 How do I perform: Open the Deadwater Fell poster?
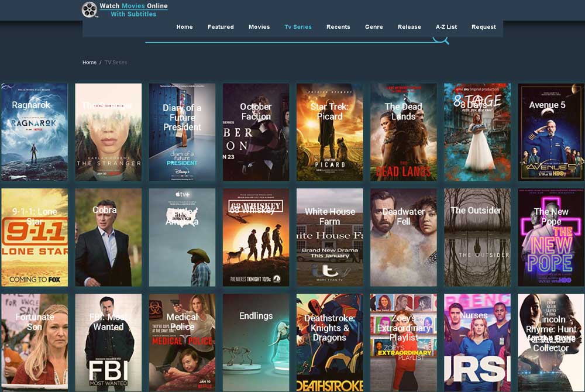click(403, 237)
